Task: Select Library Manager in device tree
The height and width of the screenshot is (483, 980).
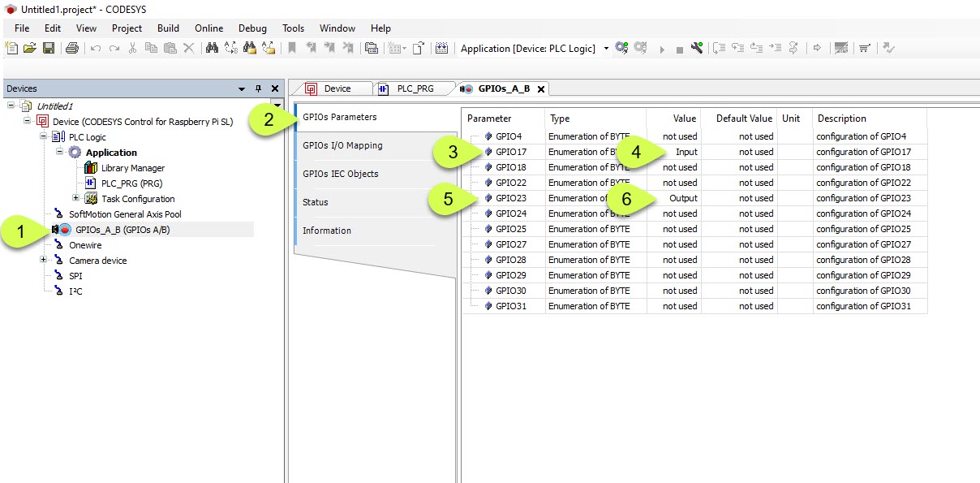Action: [x=132, y=168]
